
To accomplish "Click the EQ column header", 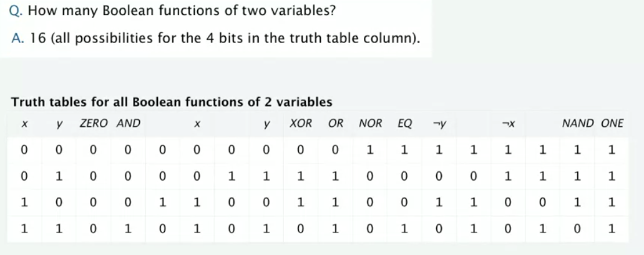I will 404,123.
